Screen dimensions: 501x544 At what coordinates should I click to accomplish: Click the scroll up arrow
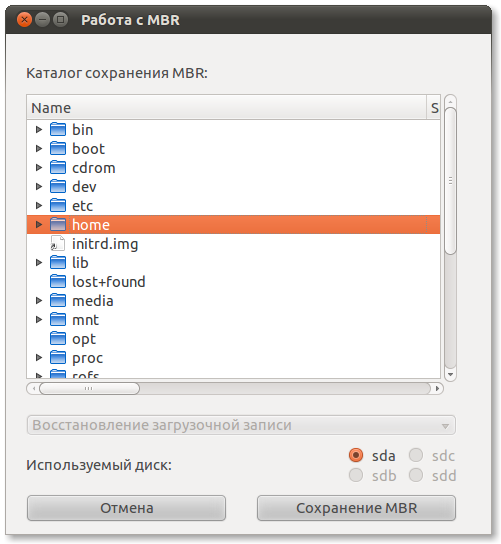click(450, 102)
